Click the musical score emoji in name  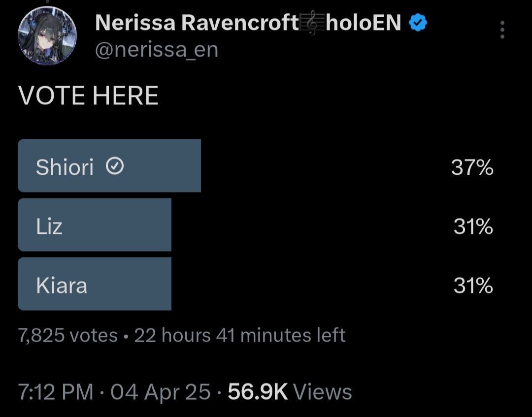312,23
